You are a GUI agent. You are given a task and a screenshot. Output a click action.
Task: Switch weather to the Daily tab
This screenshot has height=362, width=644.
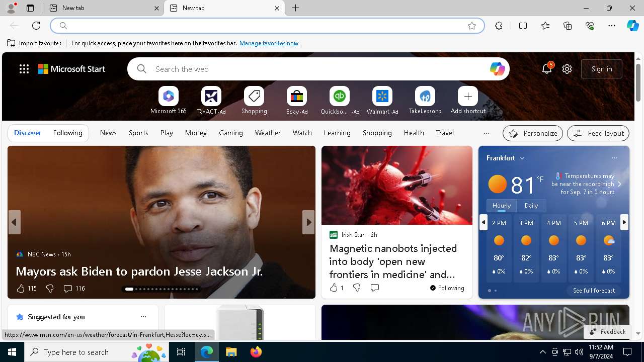point(531,205)
